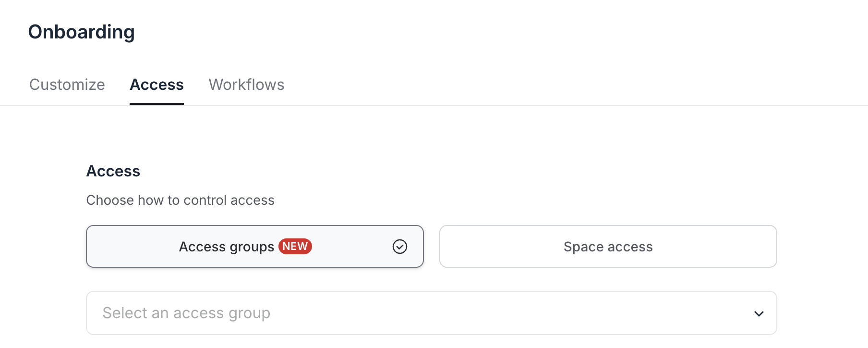Click the selection indicator inside Access groups button

click(399, 246)
